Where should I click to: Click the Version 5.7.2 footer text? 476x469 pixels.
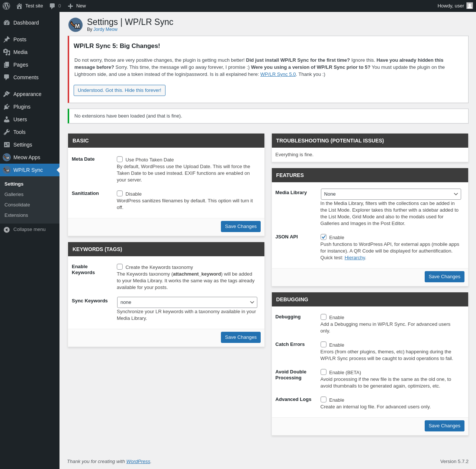pos(454,462)
